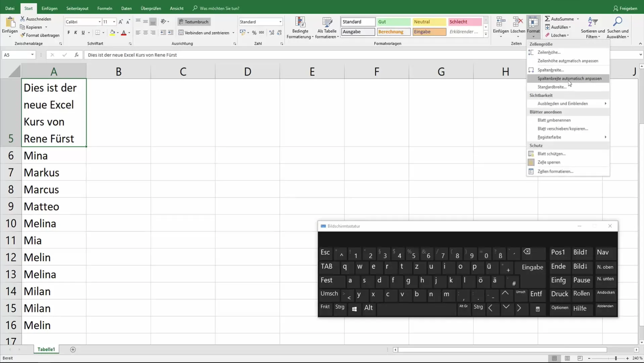Apply fill color bucket icon

pos(112,33)
